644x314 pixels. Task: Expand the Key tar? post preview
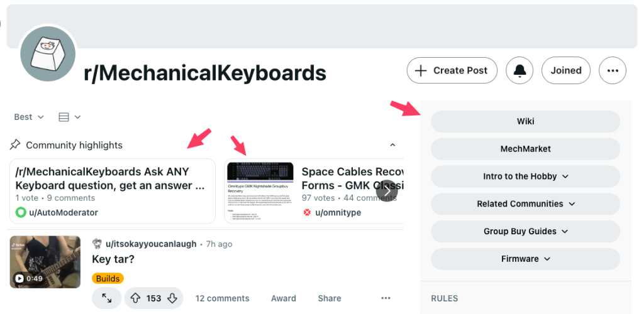click(106, 298)
